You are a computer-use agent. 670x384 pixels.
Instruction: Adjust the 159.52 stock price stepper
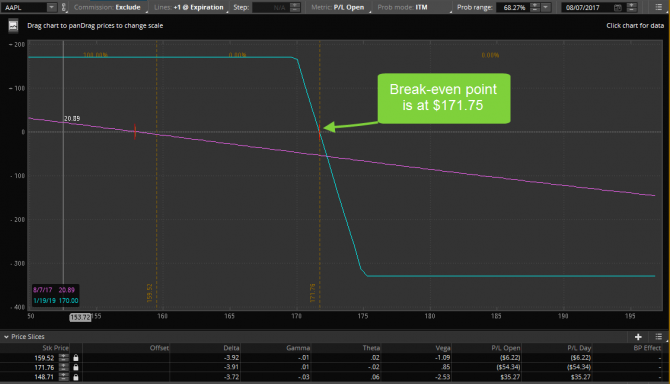pos(64,358)
